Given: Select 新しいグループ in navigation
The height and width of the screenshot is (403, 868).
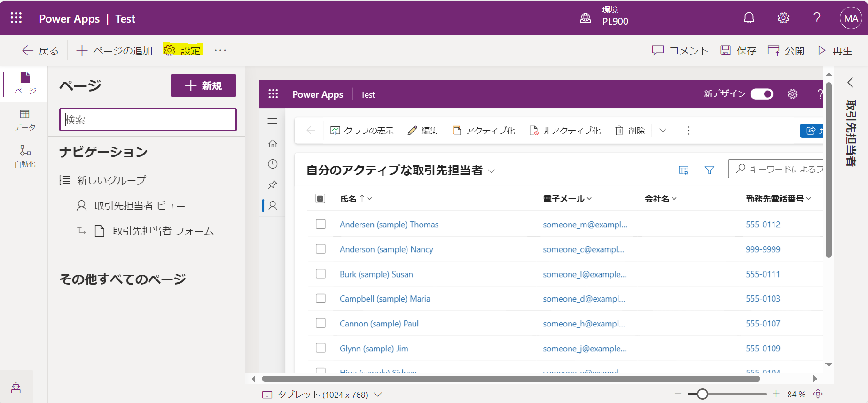Looking at the screenshot, I should pyautogui.click(x=111, y=180).
